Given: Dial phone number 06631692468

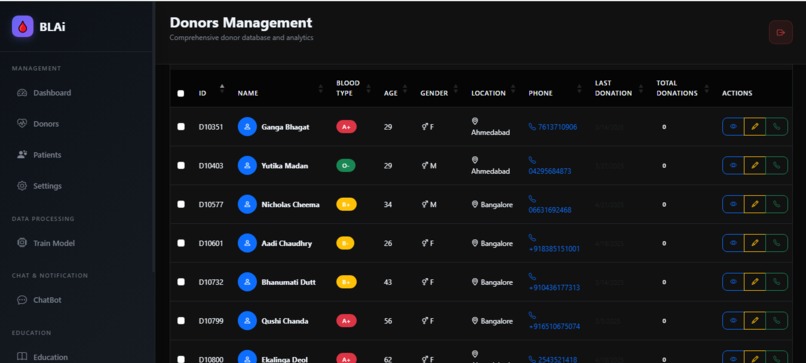Looking at the screenshot, I should 549,210.
